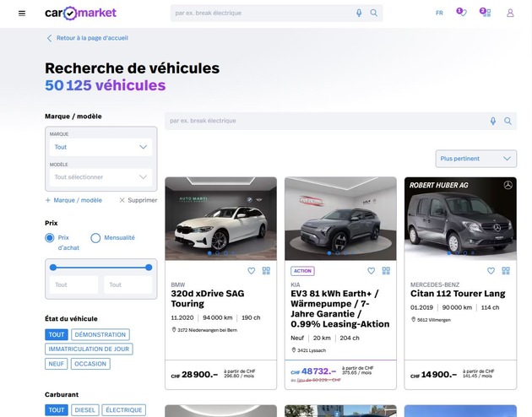Click the microphone icon in top search bar
The width and height of the screenshot is (532, 417).
359,13
